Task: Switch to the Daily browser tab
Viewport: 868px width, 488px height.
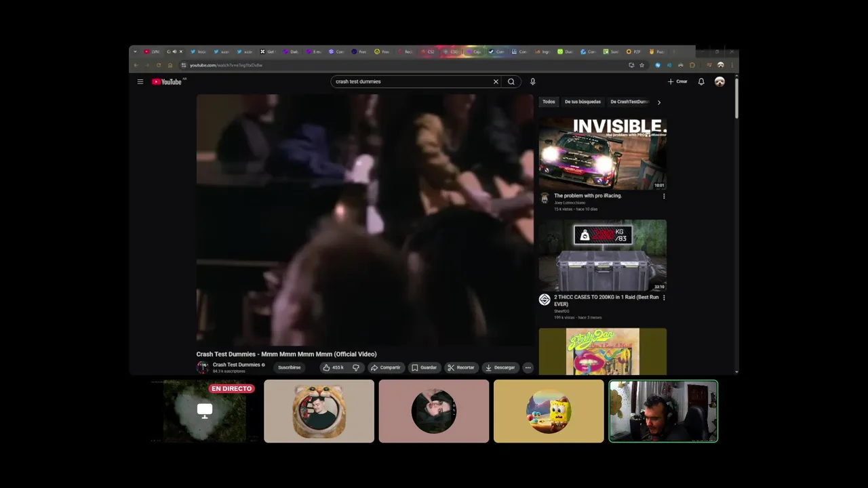Action: coord(292,52)
